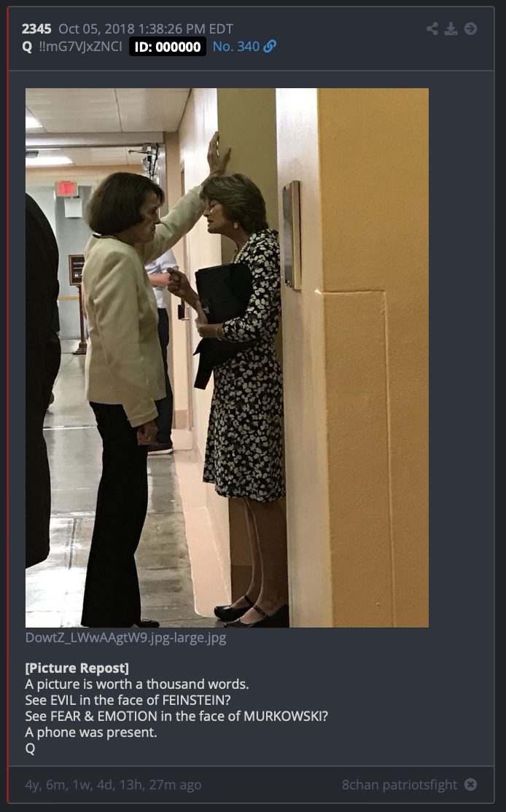Click the FEINSTEIN text line
The image size is (506, 812).
point(128,700)
